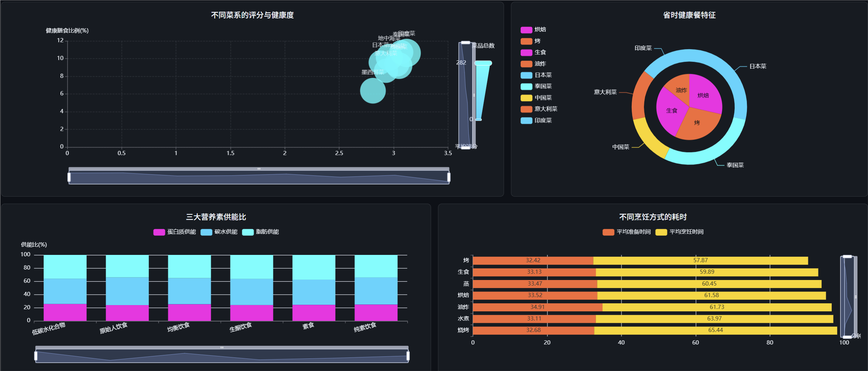This screenshot has width=868, height=371.
Task: Click the left handle of the nutrient chart's zoom slider
Action: (x=36, y=356)
